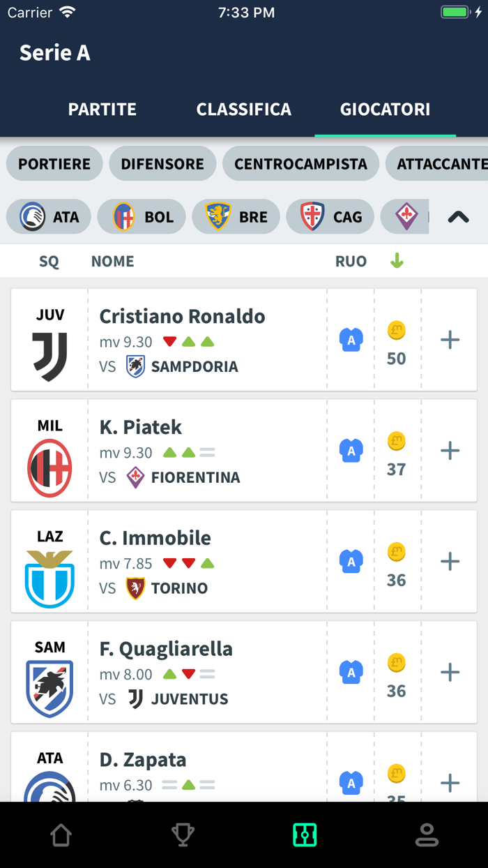This screenshot has height=868, width=488.
Task: Enable the BOL team filter chip
Action: pos(142,217)
